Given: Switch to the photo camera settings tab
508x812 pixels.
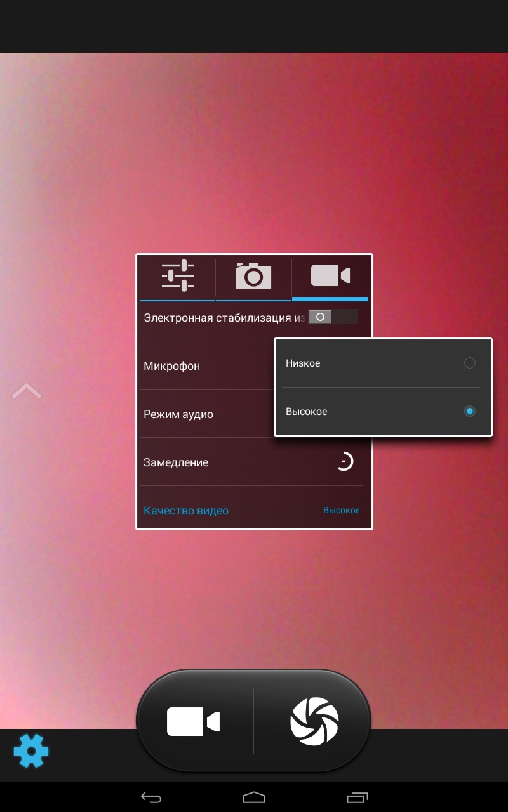Looking at the screenshot, I should tap(253, 277).
